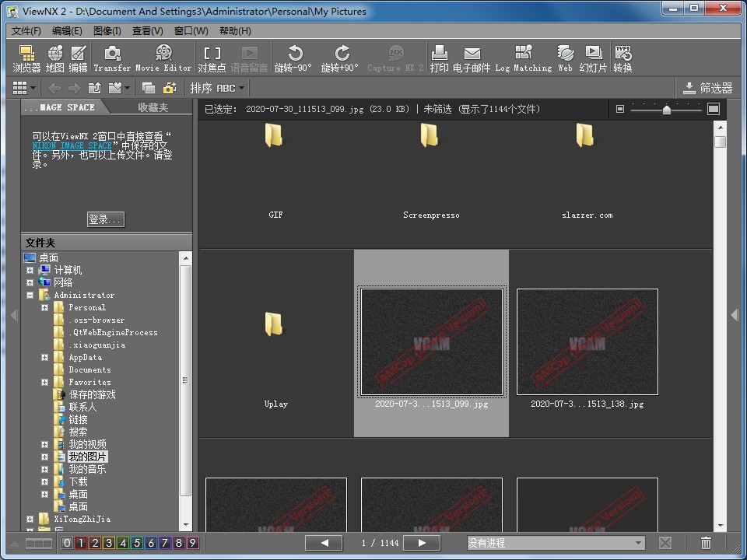Toggle orange label 2

(95, 543)
